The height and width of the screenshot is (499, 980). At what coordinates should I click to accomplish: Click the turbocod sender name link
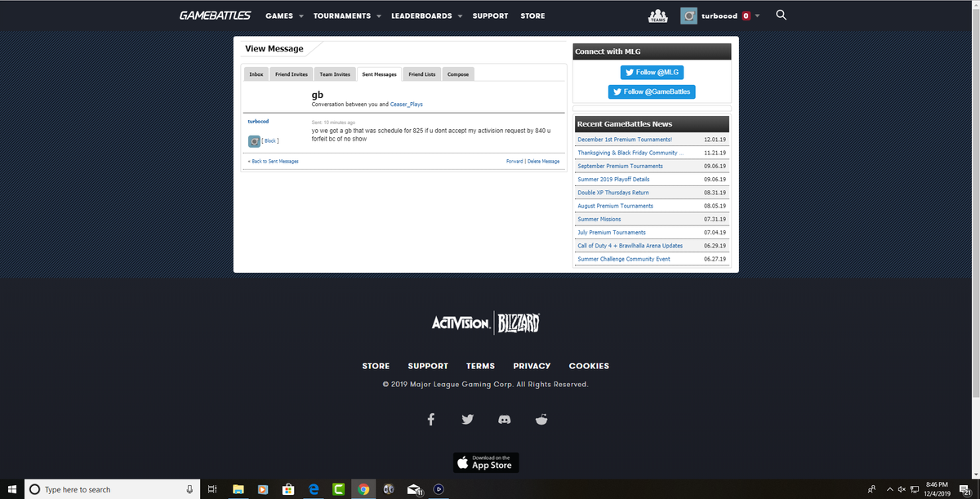[x=258, y=121]
